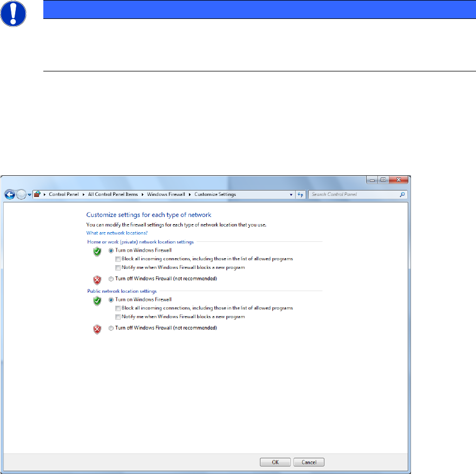Click the blue exclamation notice icon
Screen dimensions: 476x474
(x=13, y=14)
